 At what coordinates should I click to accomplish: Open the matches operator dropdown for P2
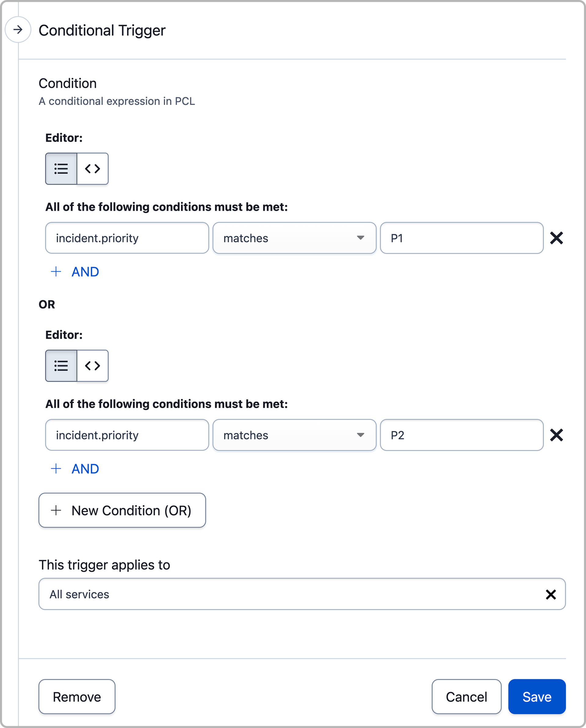[294, 435]
